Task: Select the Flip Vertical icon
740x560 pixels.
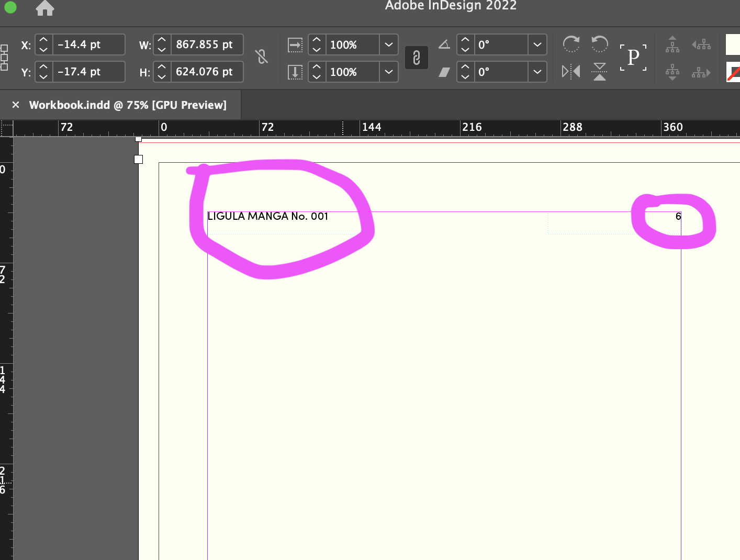Action: coord(599,71)
